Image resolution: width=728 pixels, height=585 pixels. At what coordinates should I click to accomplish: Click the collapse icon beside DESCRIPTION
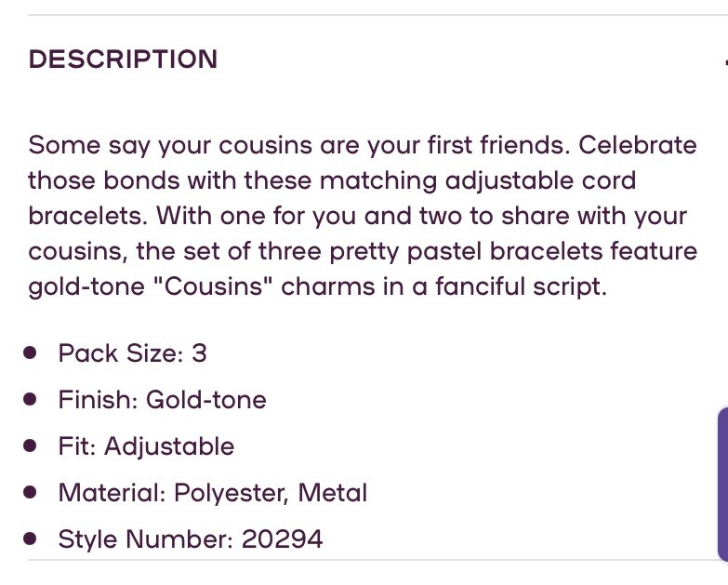pos(724,62)
